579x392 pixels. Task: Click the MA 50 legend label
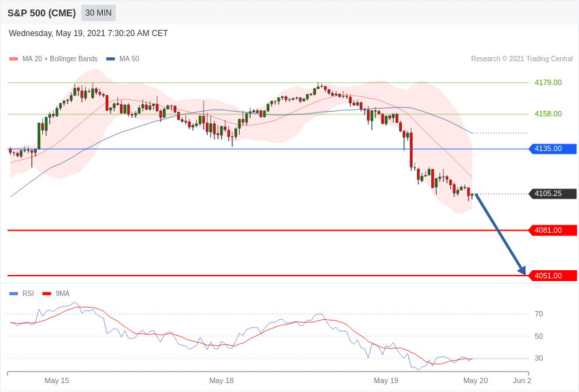[129, 59]
